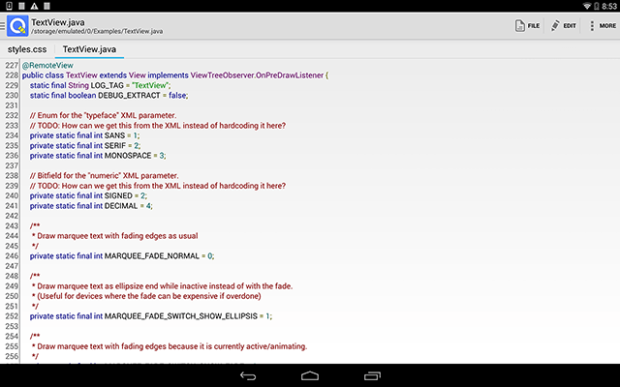Click the comment about ellipsize end while inactive
The width and height of the screenshot is (620, 387).
(163, 286)
